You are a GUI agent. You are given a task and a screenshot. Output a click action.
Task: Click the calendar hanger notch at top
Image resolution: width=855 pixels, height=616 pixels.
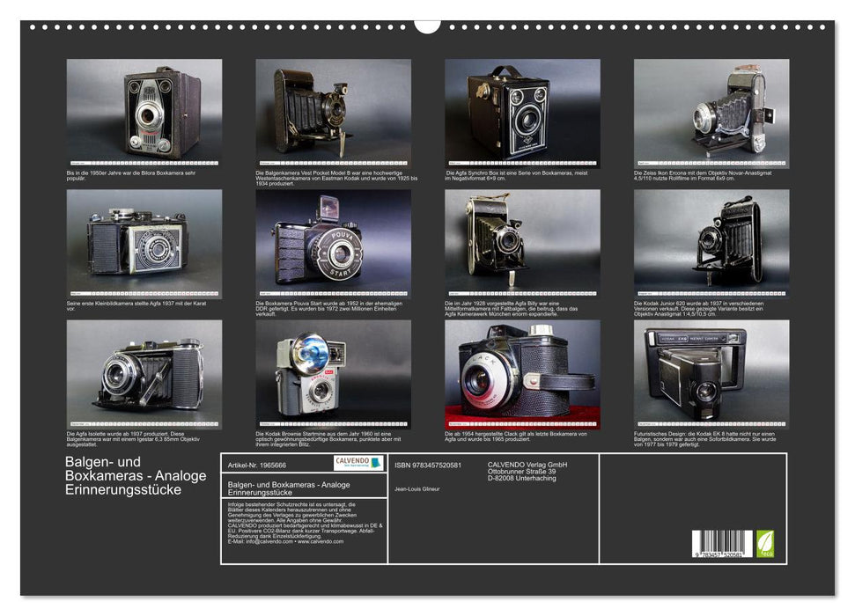[x=427, y=26]
